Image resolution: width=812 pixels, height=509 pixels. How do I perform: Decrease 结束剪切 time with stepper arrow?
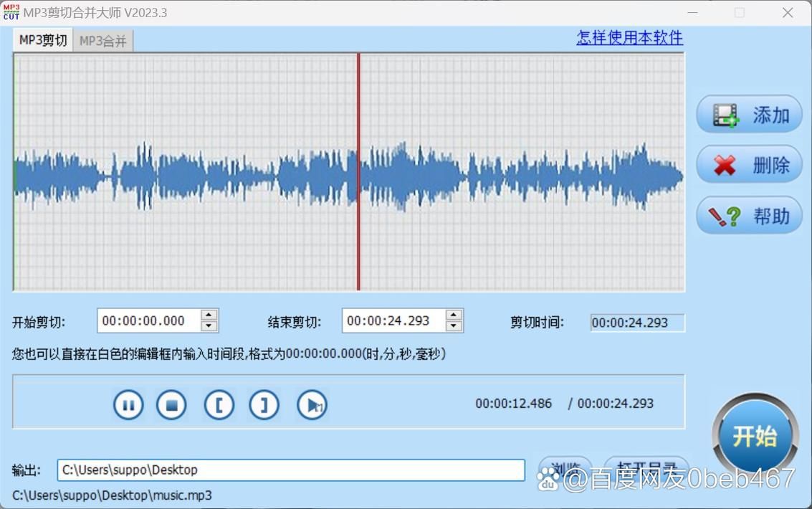[454, 325]
